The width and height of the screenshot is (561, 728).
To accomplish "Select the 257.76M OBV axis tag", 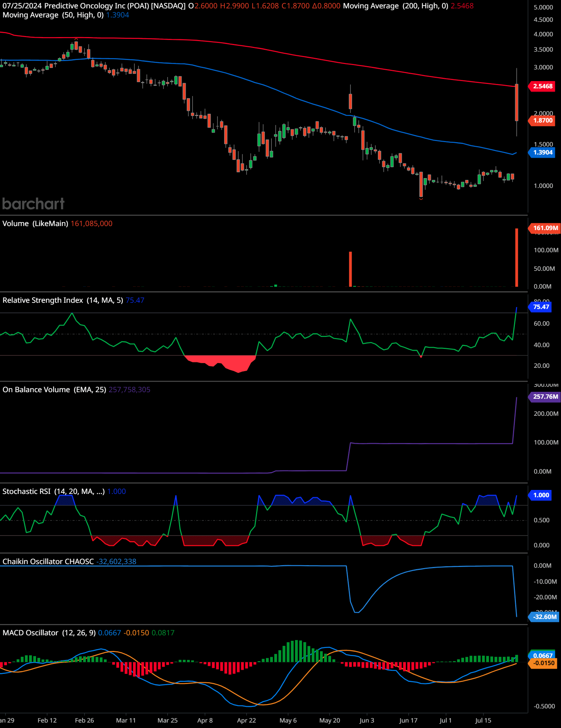I will pyautogui.click(x=545, y=397).
